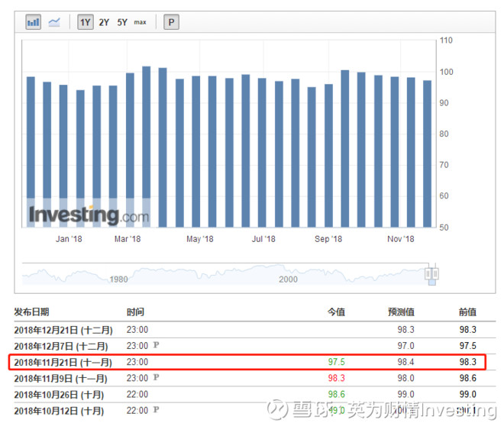
Task: Click the 22:00 time in 10月26日 row
Action: [137, 394]
